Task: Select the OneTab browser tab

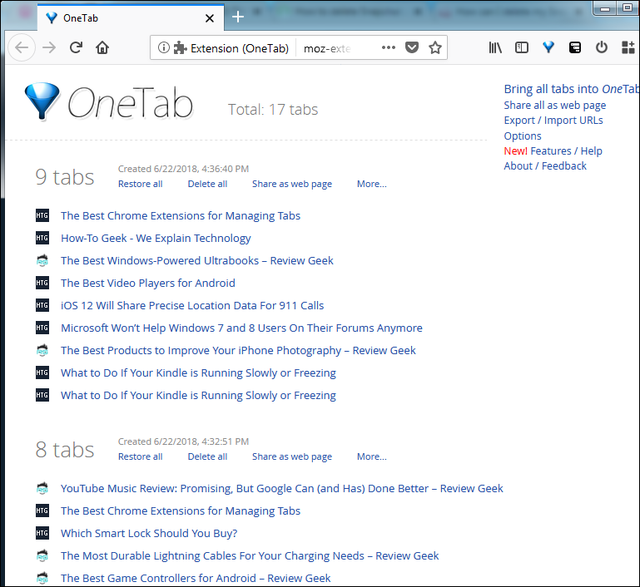Action: [131, 18]
